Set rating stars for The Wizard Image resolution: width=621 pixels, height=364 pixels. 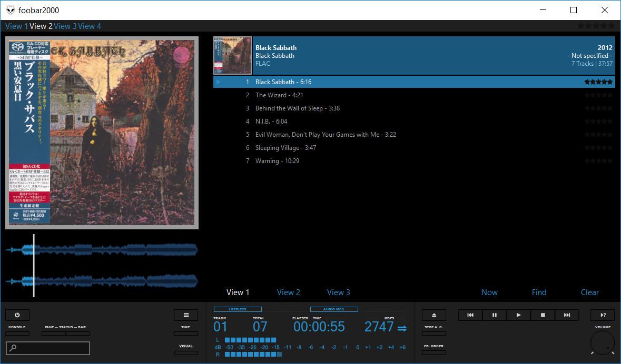click(598, 95)
